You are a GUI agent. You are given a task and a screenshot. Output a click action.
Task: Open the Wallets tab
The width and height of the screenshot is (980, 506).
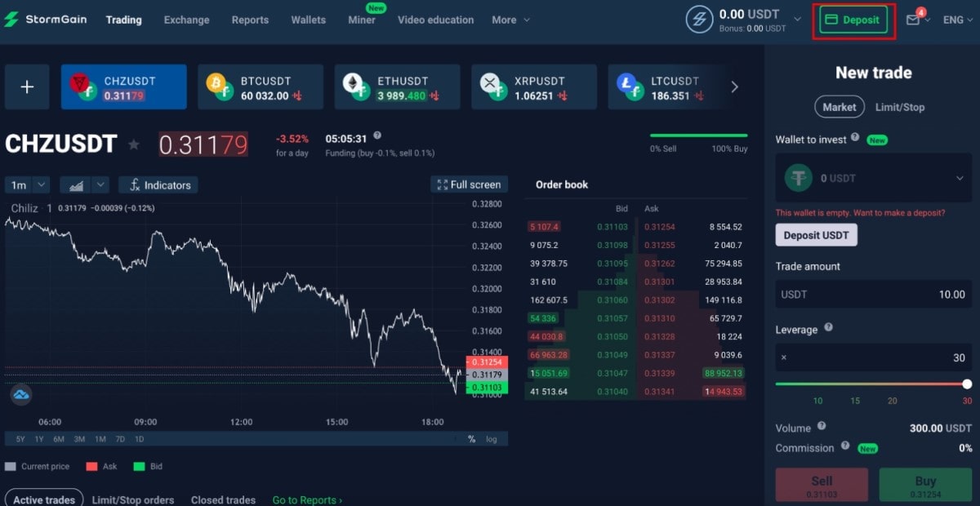308,20
